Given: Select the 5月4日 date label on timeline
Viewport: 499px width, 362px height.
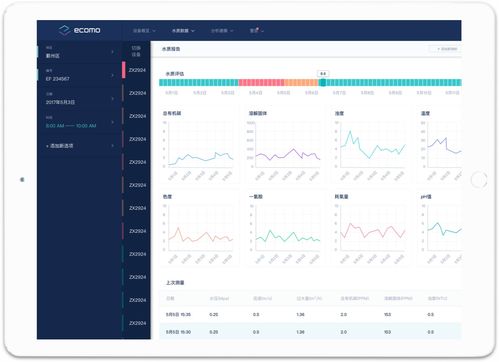Looking at the screenshot, I should (x=255, y=93).
